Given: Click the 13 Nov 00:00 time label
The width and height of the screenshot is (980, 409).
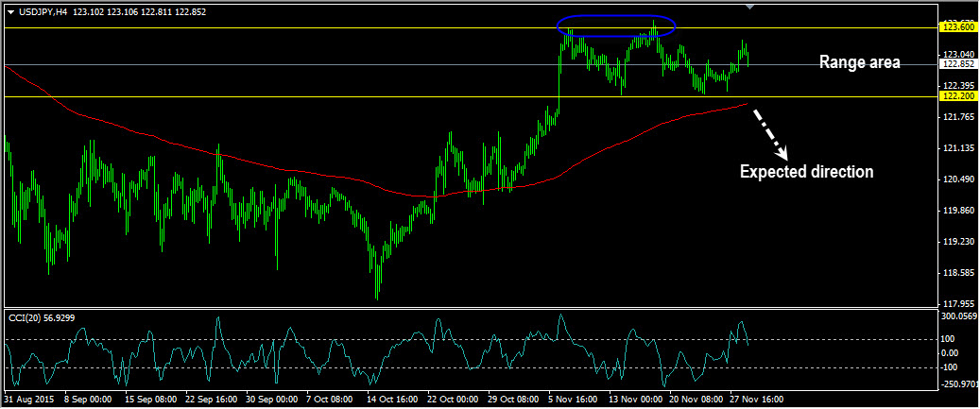Looking at the screenshot, I should click(x=636, y=399).
